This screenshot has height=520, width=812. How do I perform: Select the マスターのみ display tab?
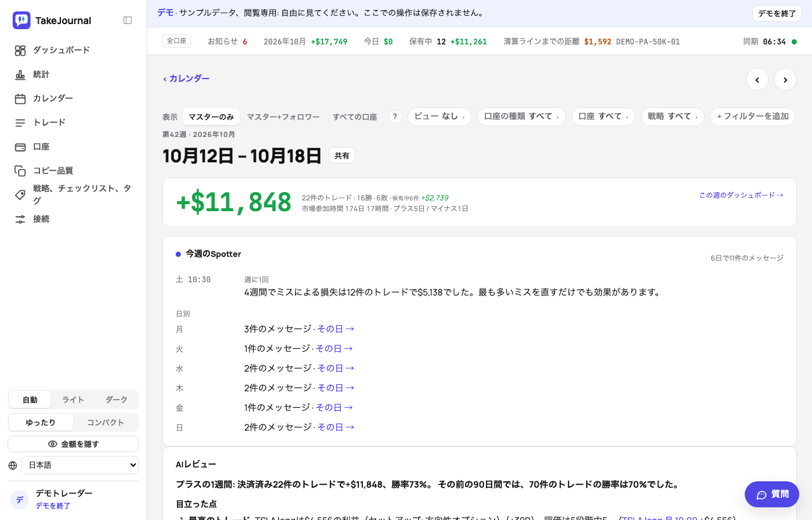(x=211, y=117)
